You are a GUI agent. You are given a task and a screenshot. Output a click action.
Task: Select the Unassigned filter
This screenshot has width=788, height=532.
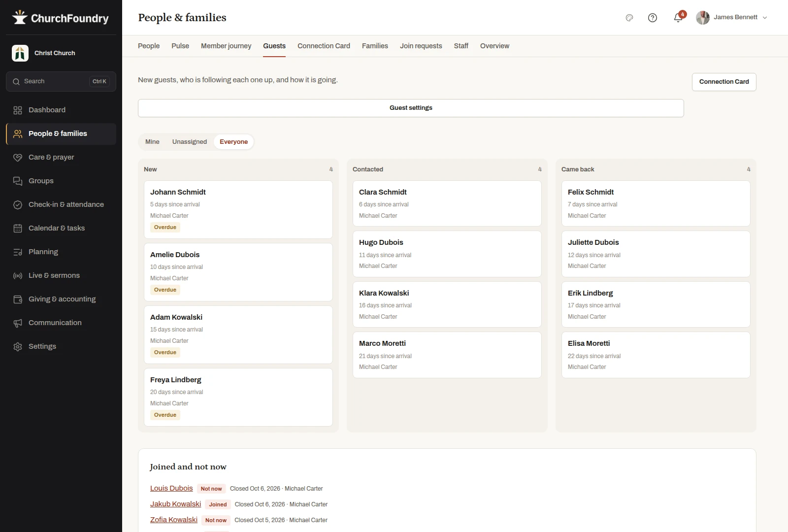[190, 142]
